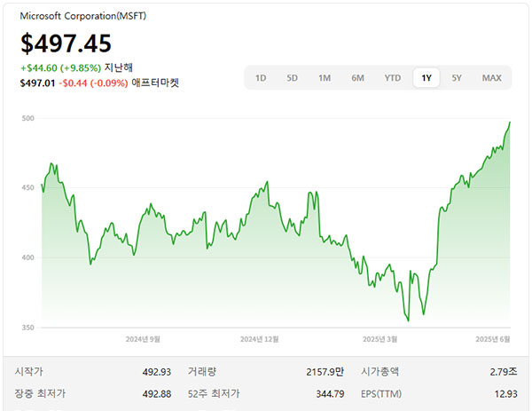Click the +$44.60 (+9.85%) yearly change
Screen dimensions: 532x411
click(x=60, y=68)
